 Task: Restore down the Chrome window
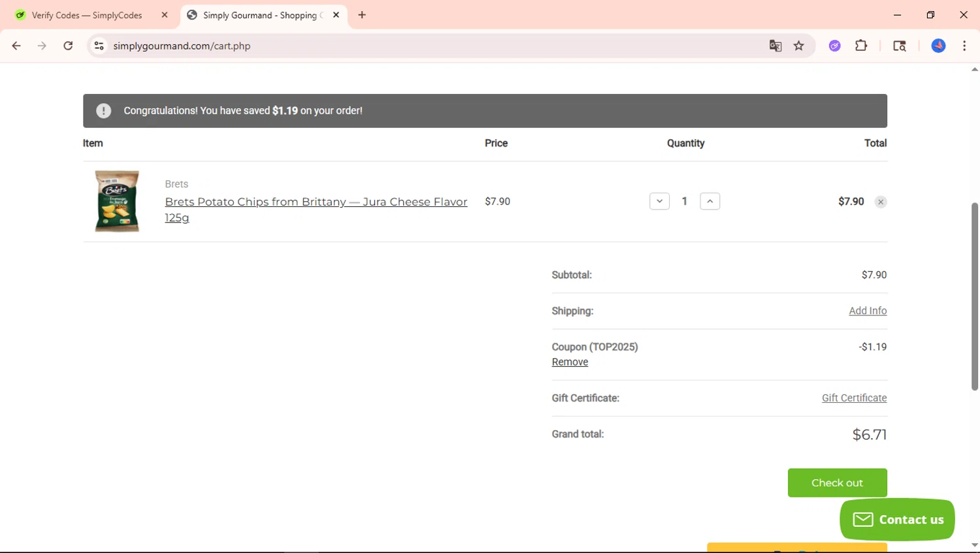[930, 15]
